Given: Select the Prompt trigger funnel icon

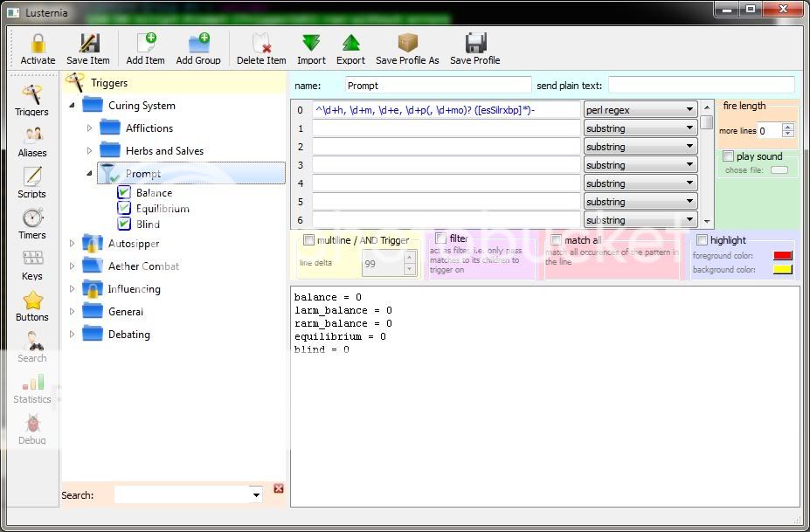Looking at the screenshot, I should 109,174.
